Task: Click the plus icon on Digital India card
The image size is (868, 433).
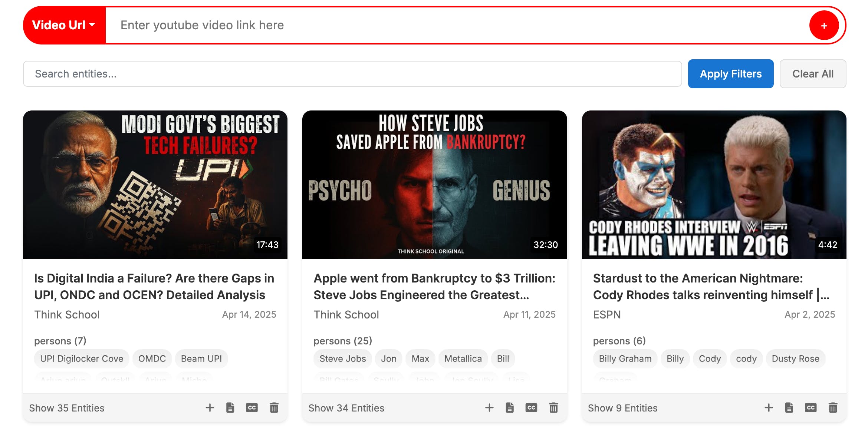Action: 210,408
